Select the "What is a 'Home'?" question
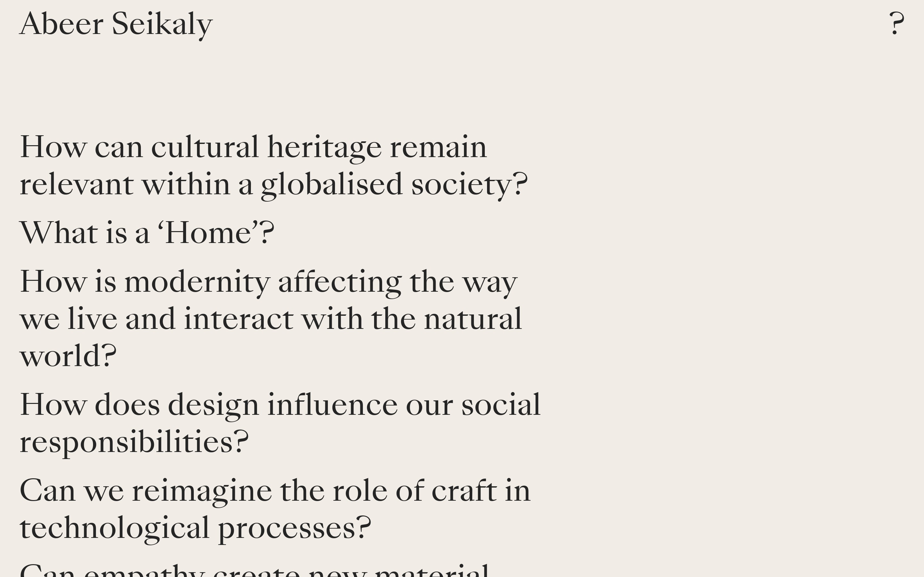 [x=147, y=233]
